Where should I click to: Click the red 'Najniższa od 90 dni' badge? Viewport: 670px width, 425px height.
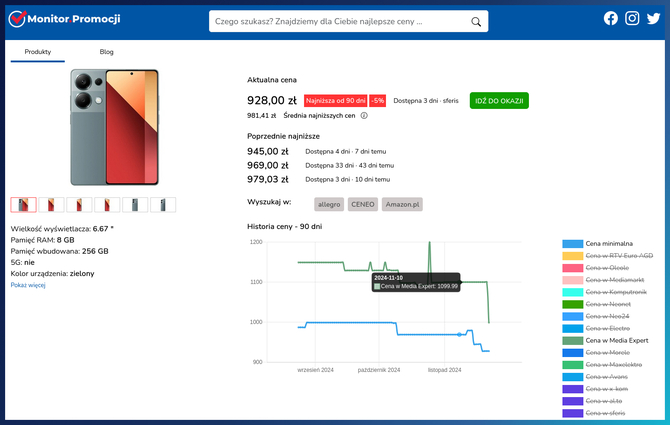[335, 101]
